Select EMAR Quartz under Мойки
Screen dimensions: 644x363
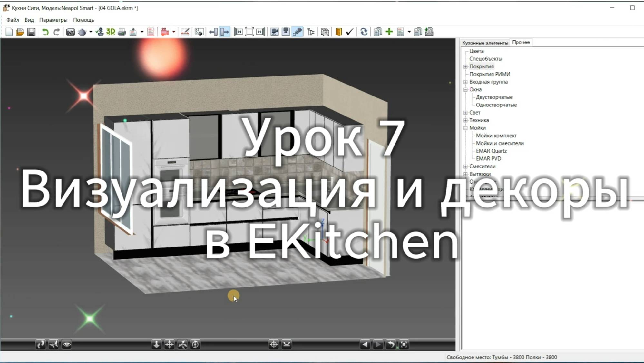click(x=492, y=151)
